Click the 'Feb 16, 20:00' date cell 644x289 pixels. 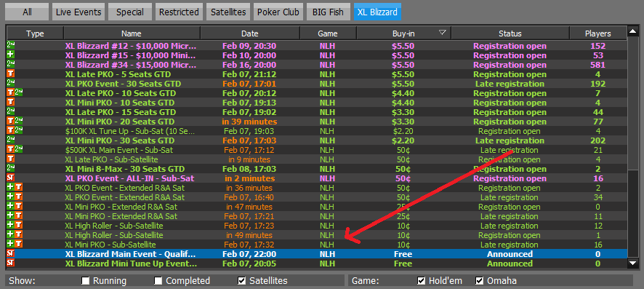[249, 65]
